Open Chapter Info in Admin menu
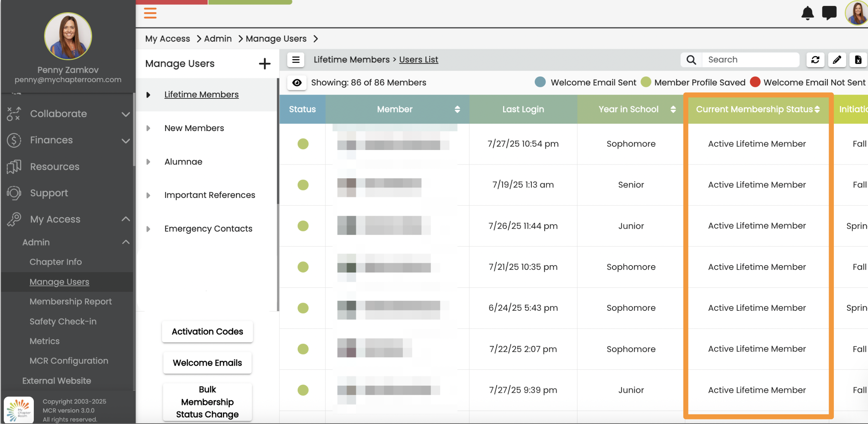Screen dimensions: 868x424 (x=56, y=262)
